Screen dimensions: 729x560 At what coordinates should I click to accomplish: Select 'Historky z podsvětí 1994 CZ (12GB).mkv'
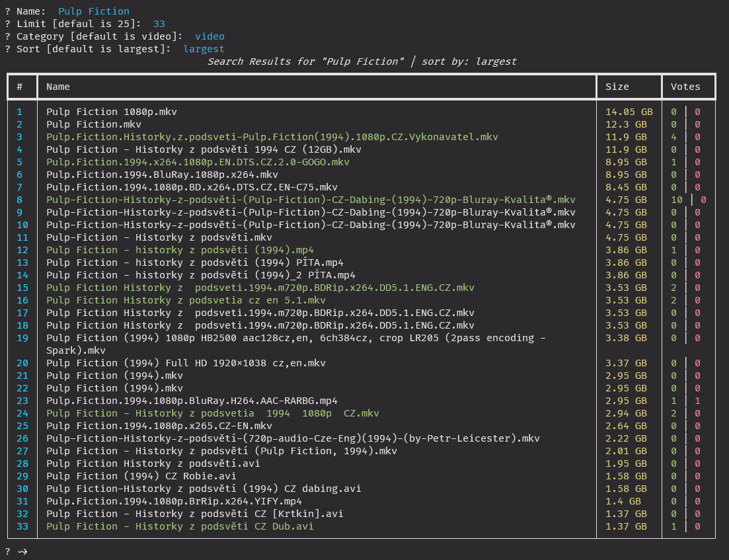tap(204, 149)
